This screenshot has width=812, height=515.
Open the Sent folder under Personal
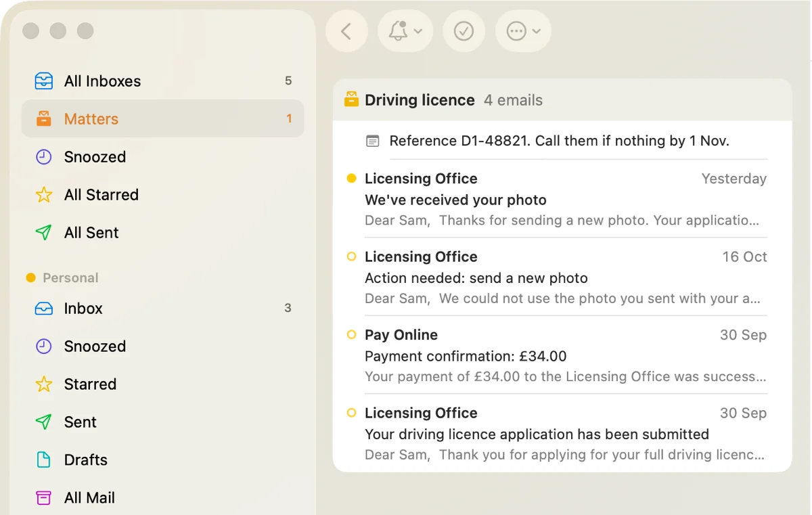pyautogui.click(x=163, y=422)
